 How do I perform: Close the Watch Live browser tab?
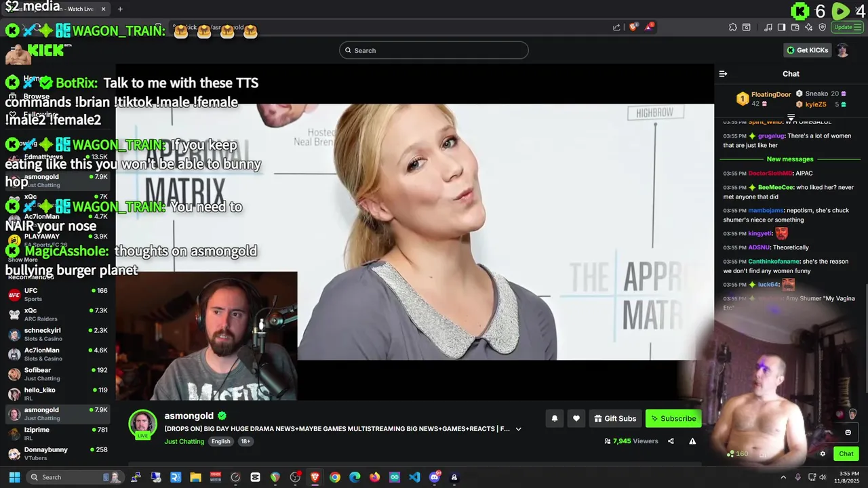tap(103, 9)
